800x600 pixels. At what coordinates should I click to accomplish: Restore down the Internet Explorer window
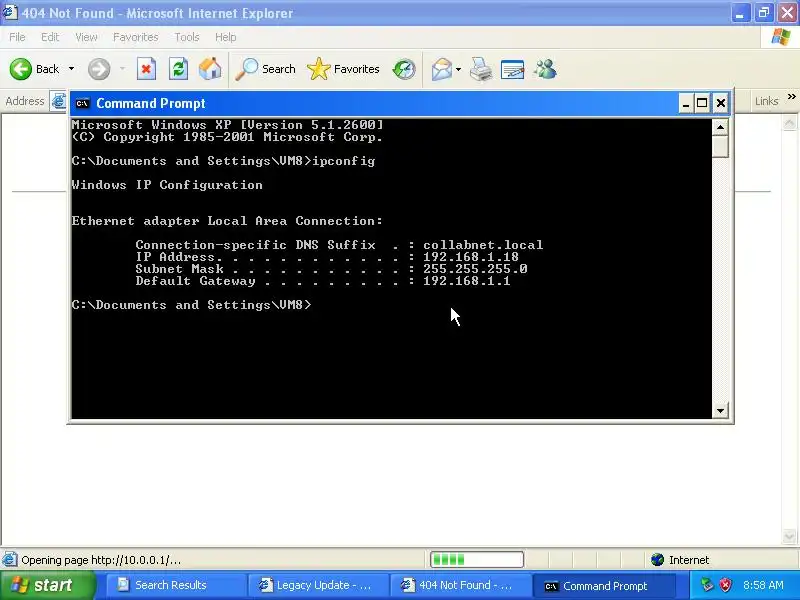coord(764,13)
